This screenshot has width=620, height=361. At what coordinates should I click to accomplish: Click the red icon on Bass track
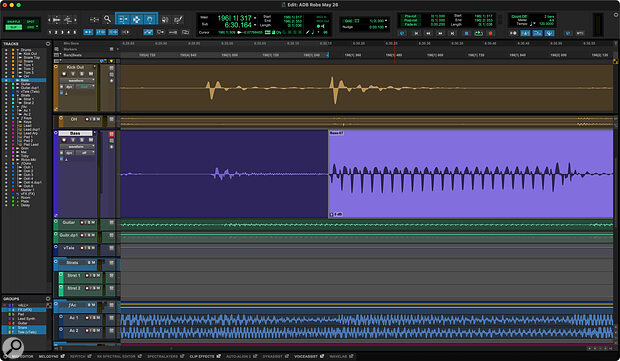pos(112,134)
